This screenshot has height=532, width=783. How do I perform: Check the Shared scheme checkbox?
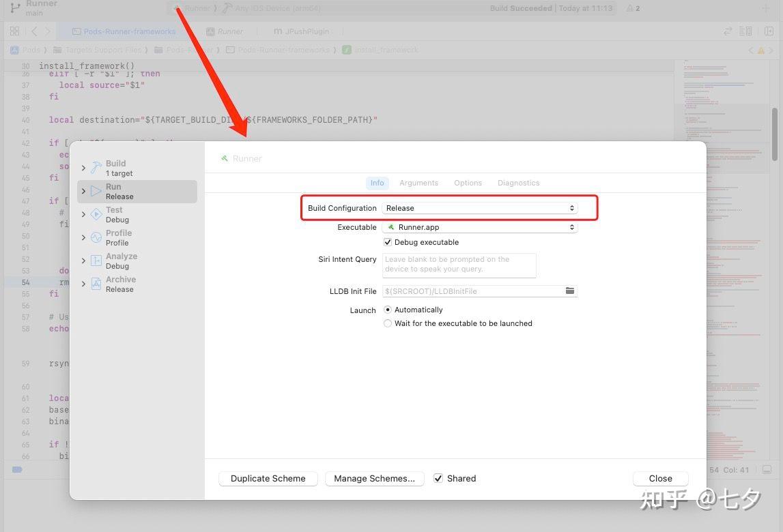[x=438, y=478]
